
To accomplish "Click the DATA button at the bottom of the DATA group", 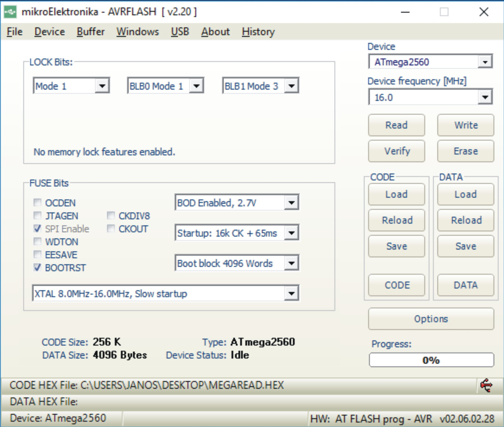I will [466, 285].
